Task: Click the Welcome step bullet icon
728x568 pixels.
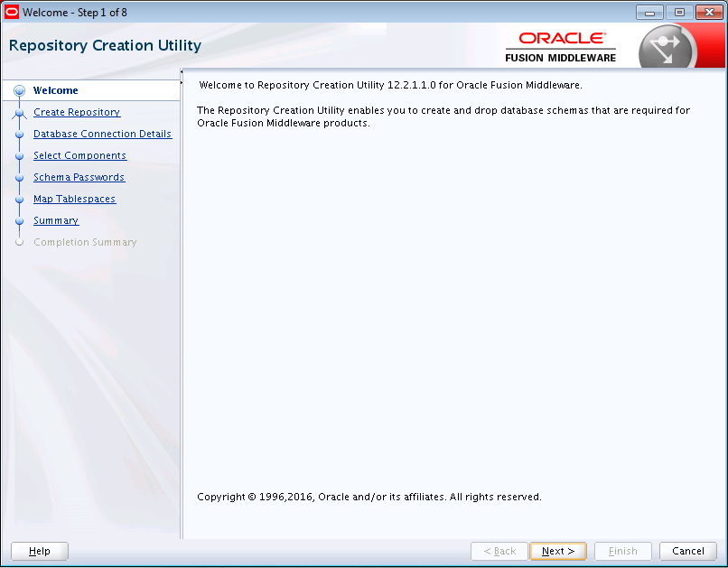Action: click(19, 90)
